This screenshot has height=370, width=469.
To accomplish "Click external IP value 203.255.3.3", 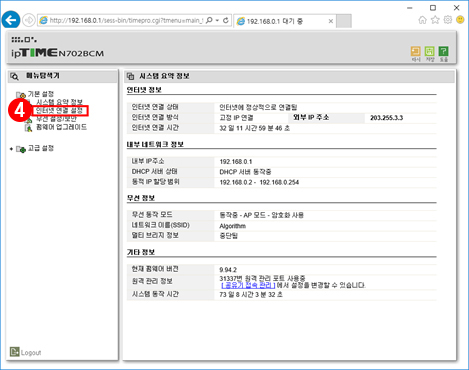I will coord(387,118).
